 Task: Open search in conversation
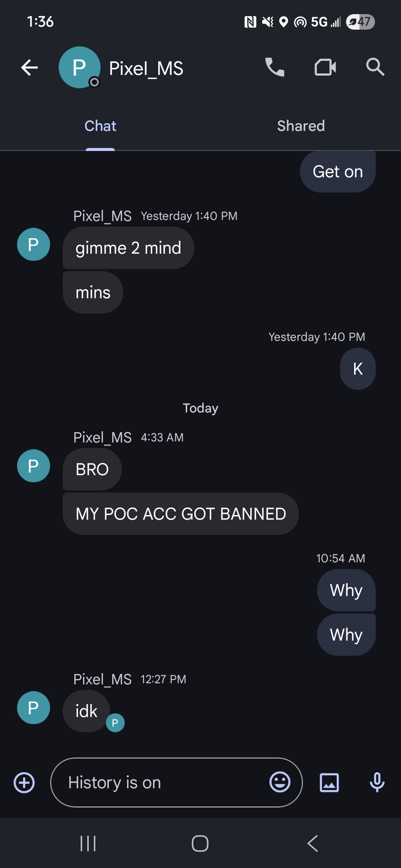375,67
